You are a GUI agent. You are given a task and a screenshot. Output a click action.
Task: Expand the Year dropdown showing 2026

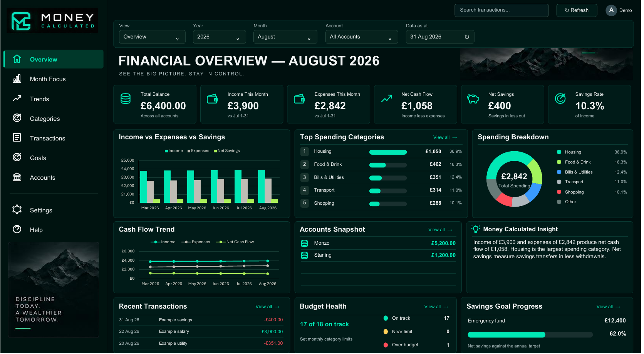(x=219, y=37)
